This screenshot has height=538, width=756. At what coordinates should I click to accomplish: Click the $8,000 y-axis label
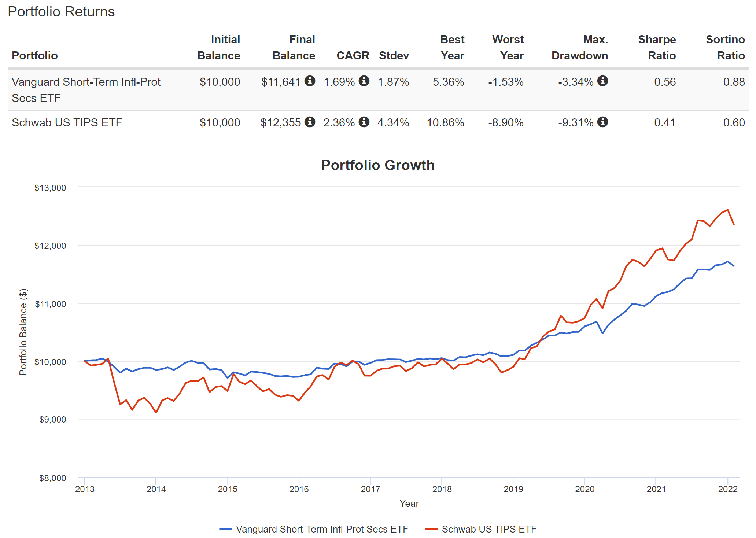52,478
